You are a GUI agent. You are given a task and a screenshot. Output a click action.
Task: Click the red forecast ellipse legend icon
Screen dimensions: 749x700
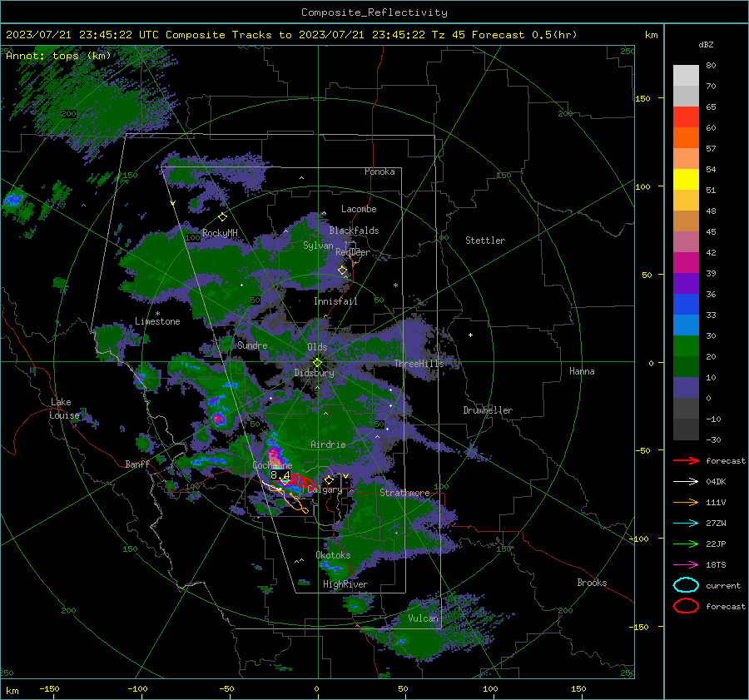[686, 606]
